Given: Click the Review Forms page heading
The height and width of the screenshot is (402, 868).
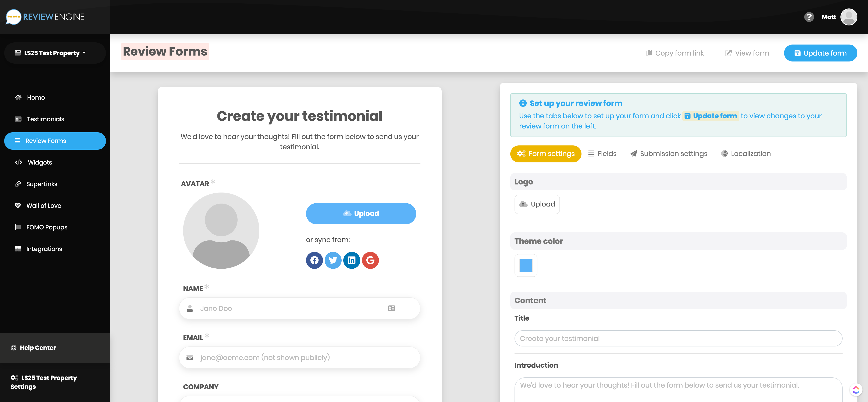Looking at the screenshot, I should pos(165,52).
